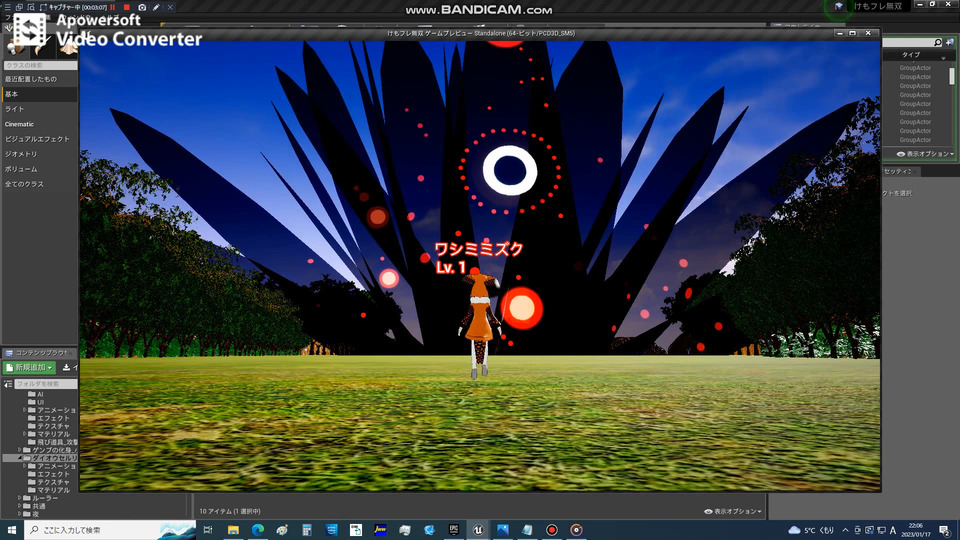Click the コンテンツブラウザ tab
Image resolution: width=960 pixels, height=540 pixels.
pyautogui.click(x=38, y=353)
